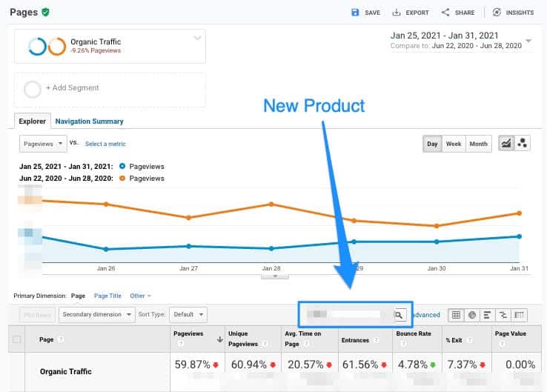Screen dimensions: 547x392
Task: Click the Jan 31 blue data point
Action: [519, 236]
